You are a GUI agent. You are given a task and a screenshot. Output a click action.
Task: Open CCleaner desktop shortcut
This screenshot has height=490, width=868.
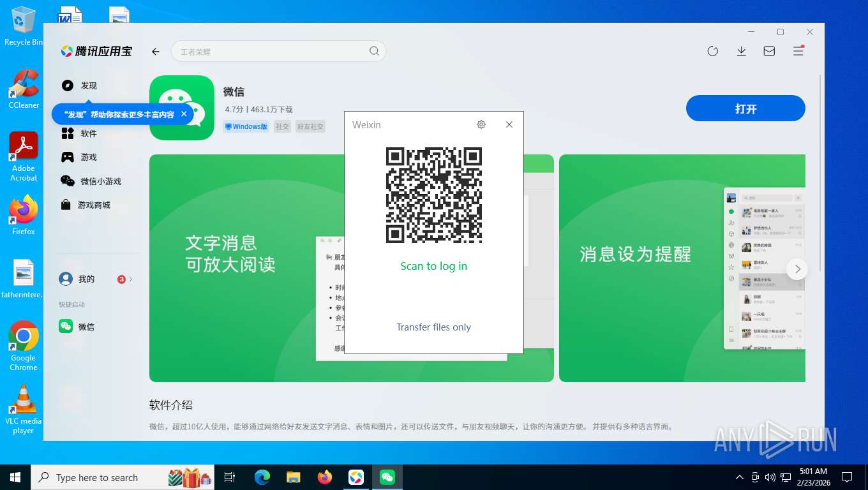click(x=24, y=89)
